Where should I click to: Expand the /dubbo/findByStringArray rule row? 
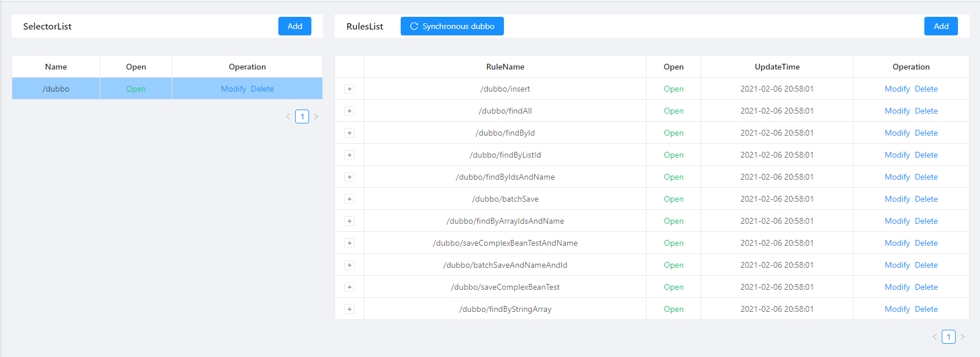pyautogui.click(x=349, y=309)
